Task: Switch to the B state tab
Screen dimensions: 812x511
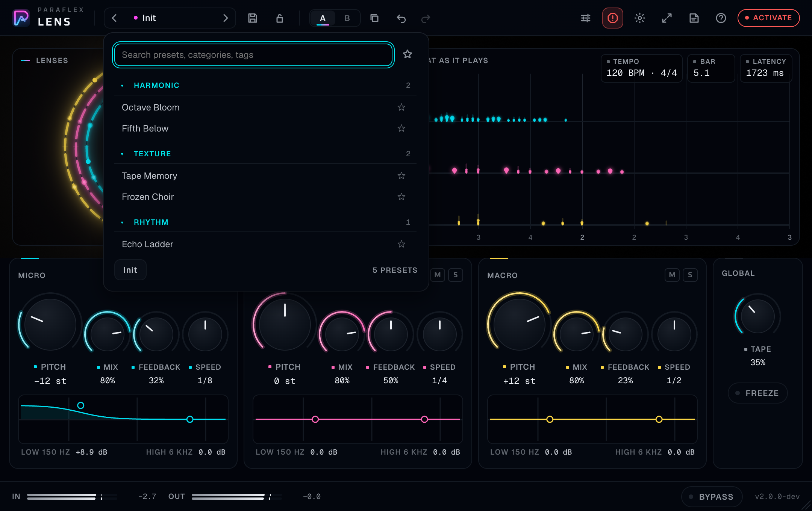Action: [347, 18]
